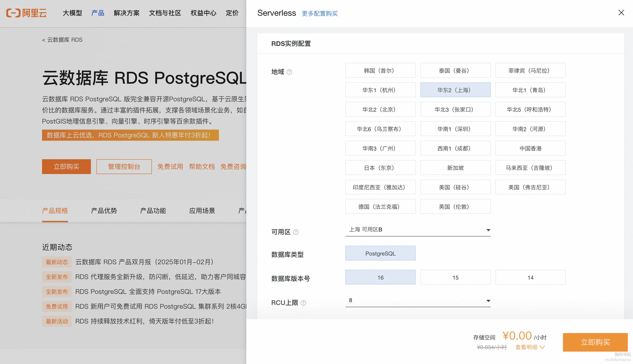633x364 pixels.
Task: Select region 韩国（首尔）
Action: click(380, 71)
